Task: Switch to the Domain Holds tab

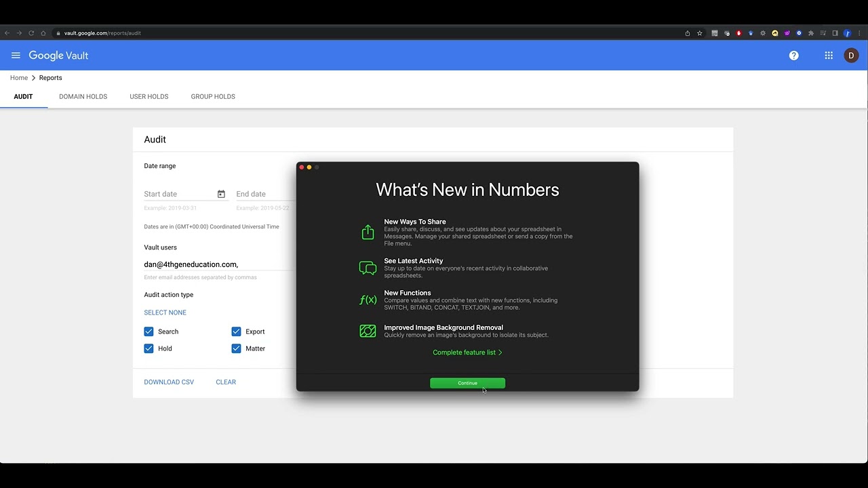Action: pos(83,96)
